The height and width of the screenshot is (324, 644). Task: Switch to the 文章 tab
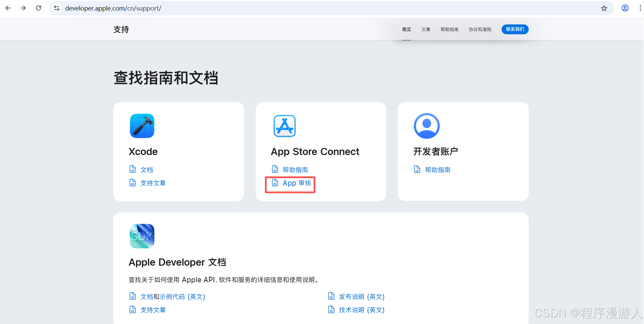pyautogui.click(x=426, y=30)
